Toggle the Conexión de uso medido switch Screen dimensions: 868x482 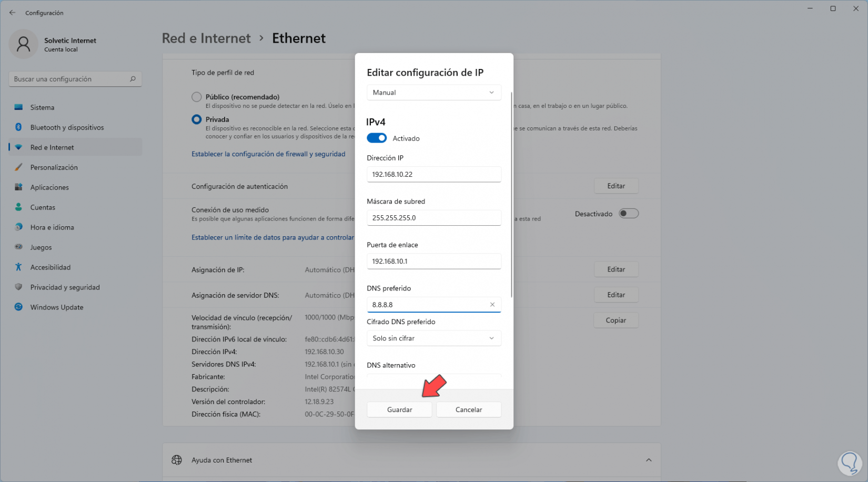[x=629, y=214]
